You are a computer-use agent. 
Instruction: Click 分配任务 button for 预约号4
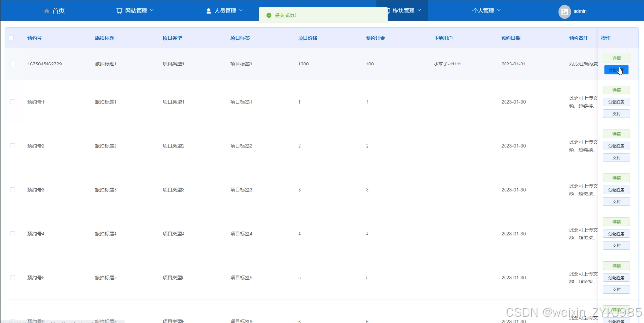click(616, 234)
